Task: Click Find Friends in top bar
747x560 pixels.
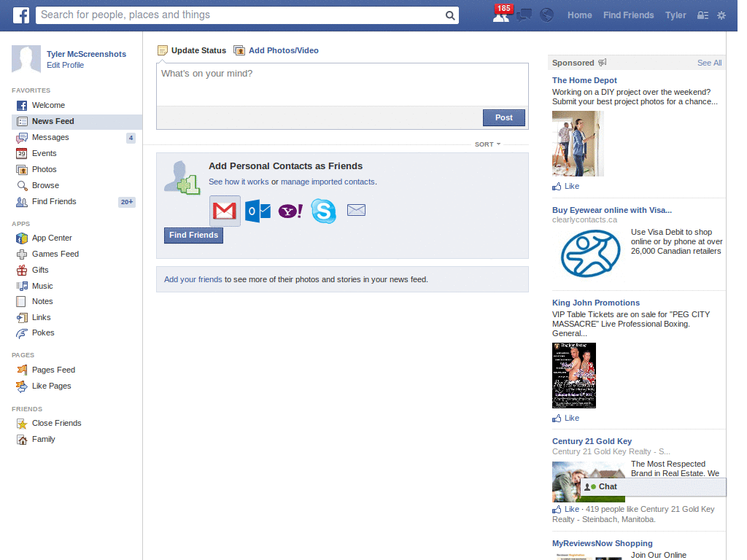Action: tap(628, 15)
